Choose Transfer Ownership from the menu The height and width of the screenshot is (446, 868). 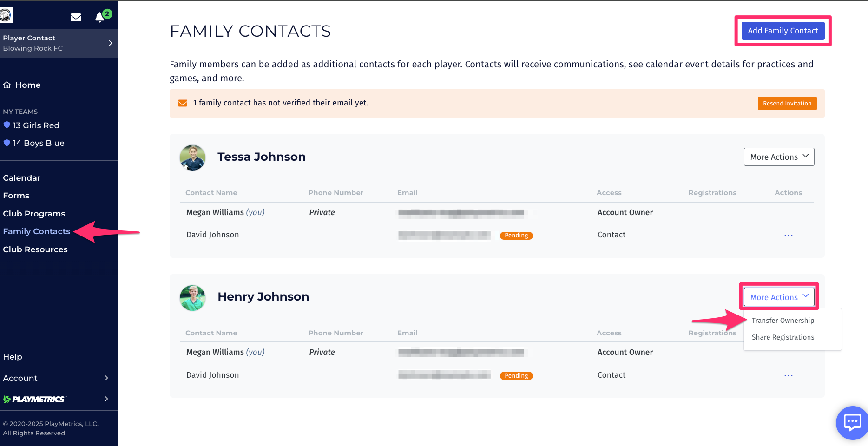(783, 321)
